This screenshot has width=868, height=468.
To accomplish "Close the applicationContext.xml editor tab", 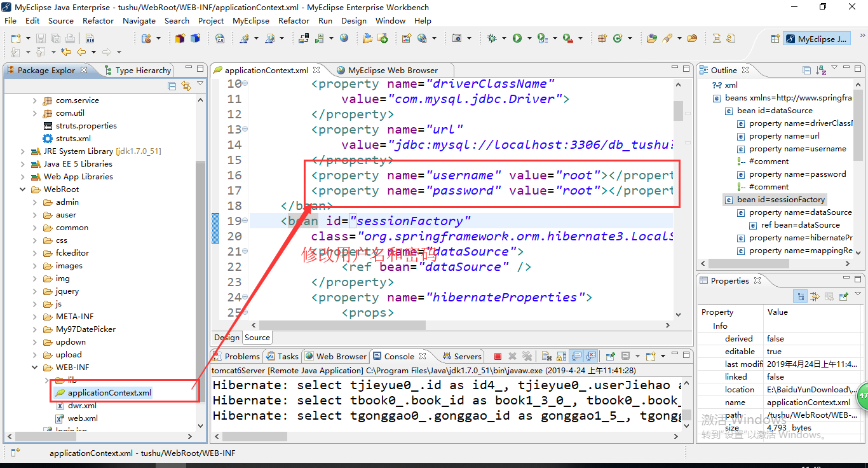I will click(x=316, y=70).
